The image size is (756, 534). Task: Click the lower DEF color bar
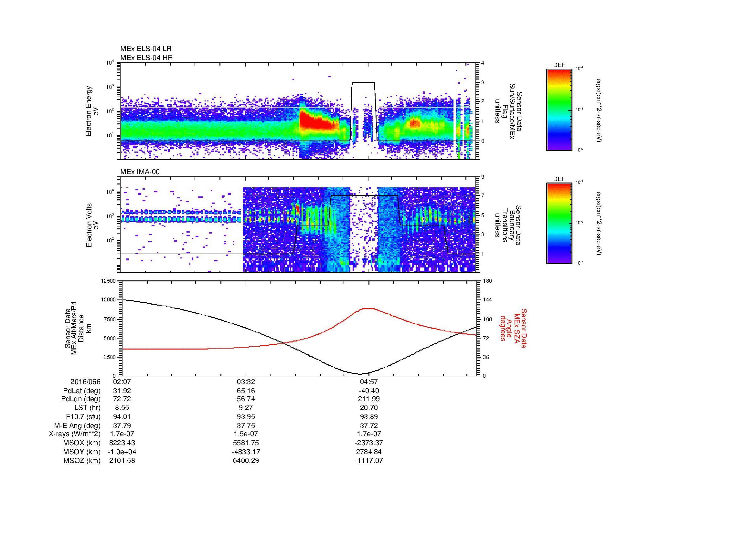click(559, 224)
